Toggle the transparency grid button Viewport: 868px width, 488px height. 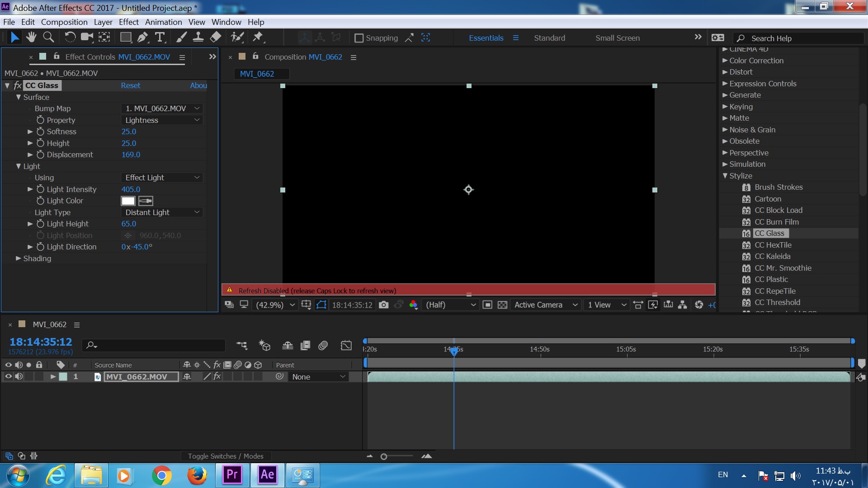502,305
